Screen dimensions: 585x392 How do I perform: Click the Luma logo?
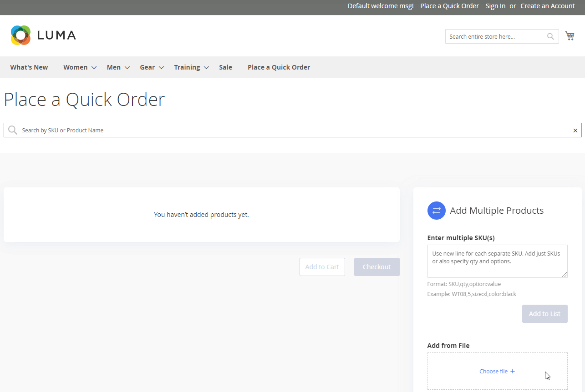click(43, 35)
